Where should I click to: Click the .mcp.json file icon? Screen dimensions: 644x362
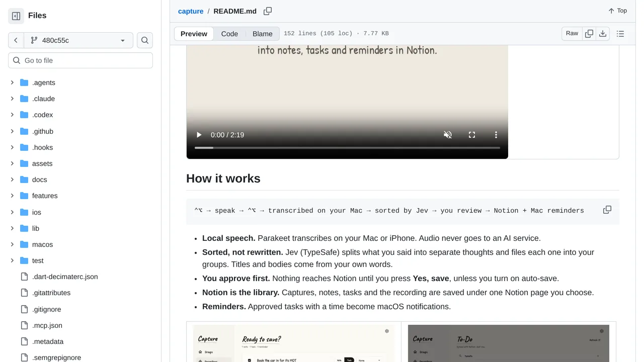coord(24,325)
